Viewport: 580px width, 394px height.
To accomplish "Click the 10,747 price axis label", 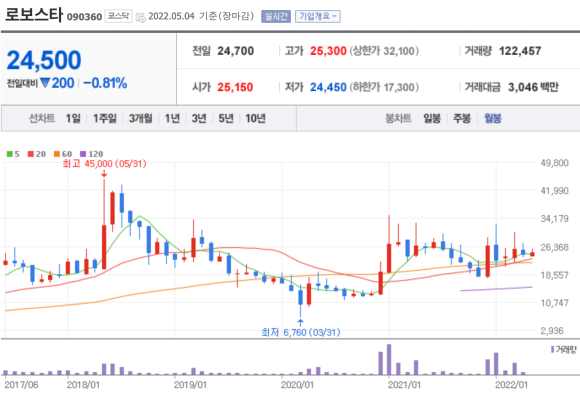I will 554,303.
